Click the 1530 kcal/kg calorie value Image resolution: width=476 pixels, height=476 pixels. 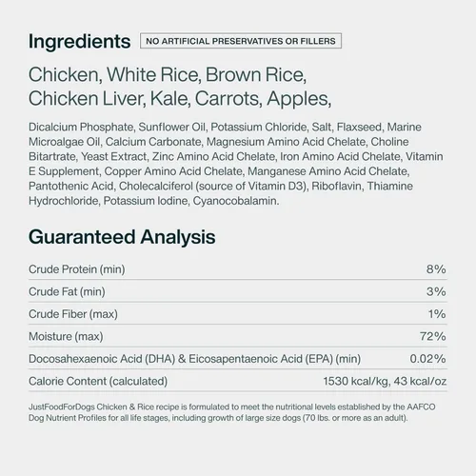click(x=356, y=382)
